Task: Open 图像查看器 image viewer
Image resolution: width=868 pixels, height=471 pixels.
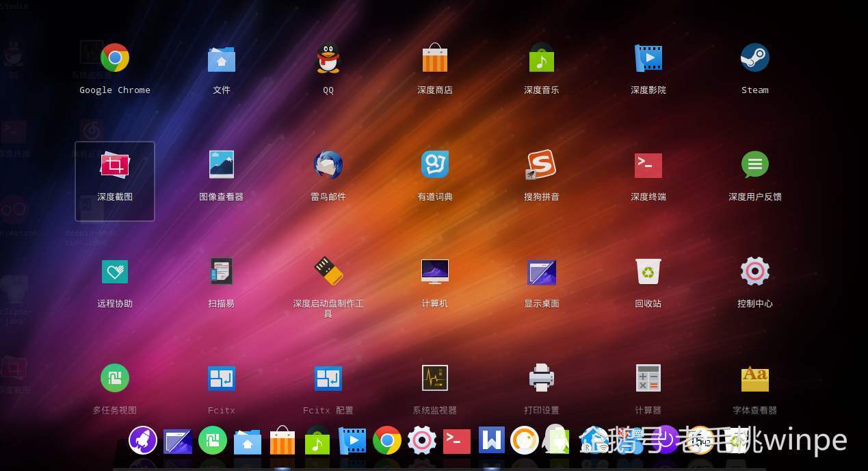Action: tap(222, 165)
